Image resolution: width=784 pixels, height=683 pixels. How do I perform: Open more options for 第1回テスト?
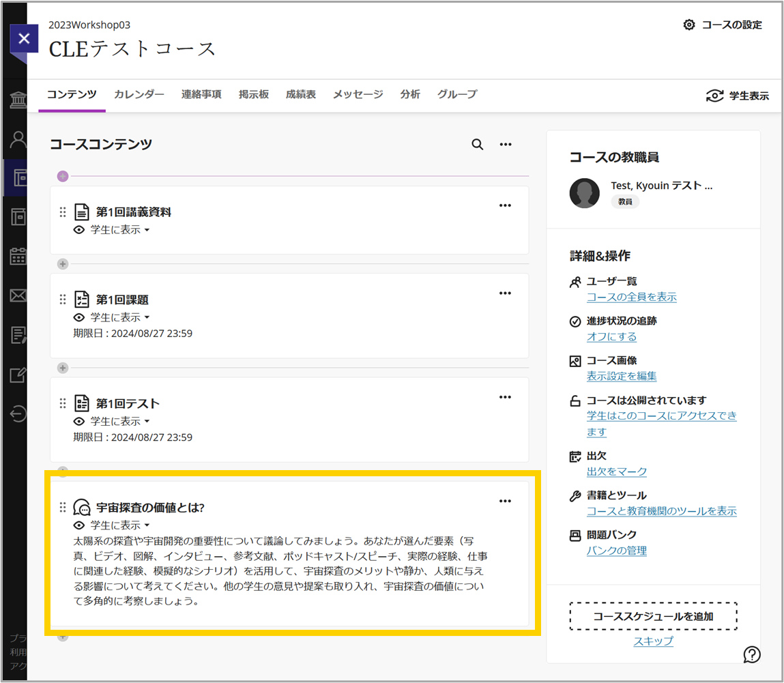click(x=505, y=397)
